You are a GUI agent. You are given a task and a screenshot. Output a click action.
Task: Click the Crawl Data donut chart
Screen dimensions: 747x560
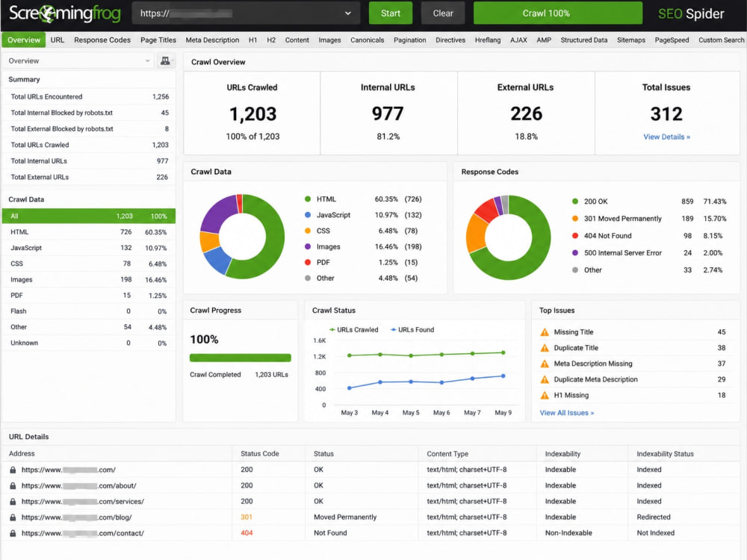(242, 236)
